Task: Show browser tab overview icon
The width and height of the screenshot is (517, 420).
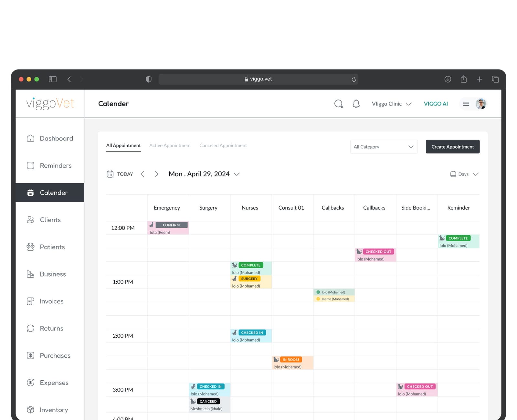Action: coord(495,79)
